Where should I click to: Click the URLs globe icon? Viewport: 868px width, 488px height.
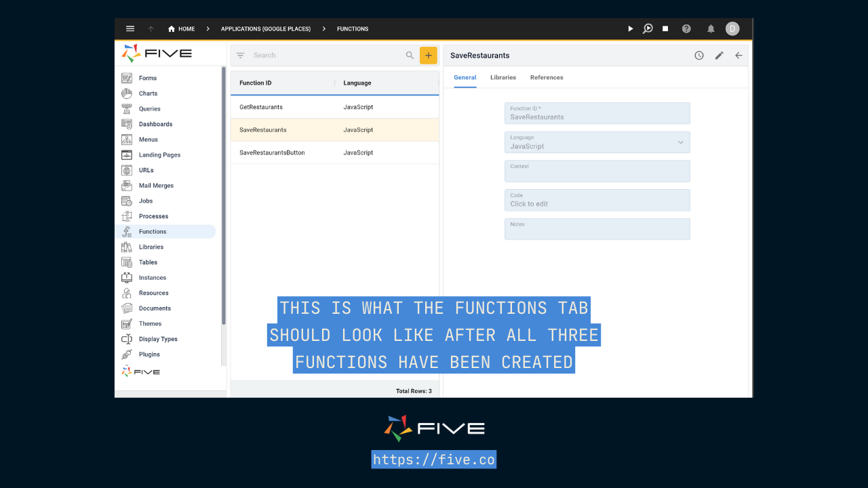tap(127, 170)
